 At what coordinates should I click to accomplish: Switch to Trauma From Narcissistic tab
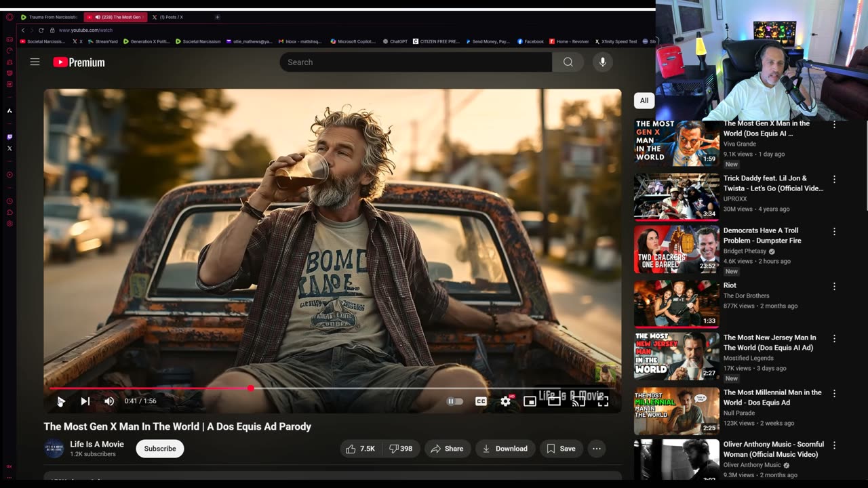click(50, 17)
